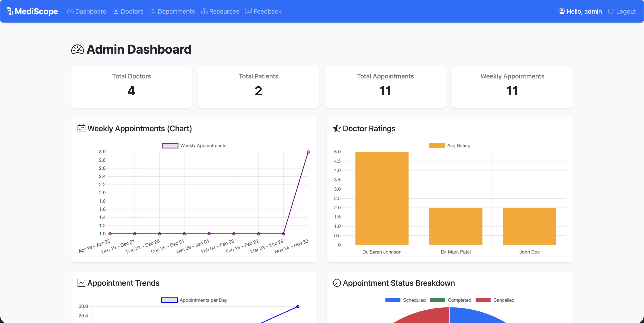Image resolution: width=644 pixels, height=323 pixels.
Task: Toggle the Completed legend item
Action: (x=437, y=300)
